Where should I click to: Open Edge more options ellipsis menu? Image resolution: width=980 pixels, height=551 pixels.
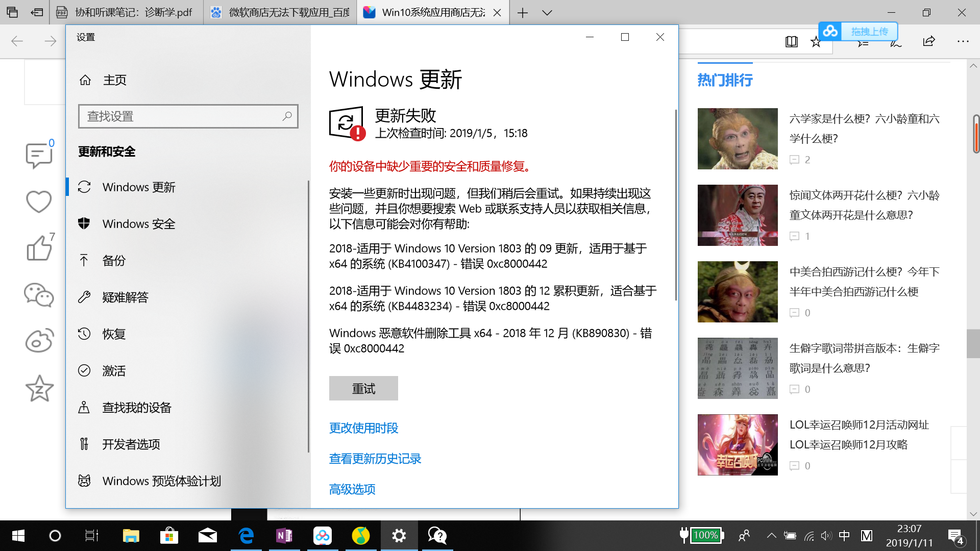click(x=963, y=41)
